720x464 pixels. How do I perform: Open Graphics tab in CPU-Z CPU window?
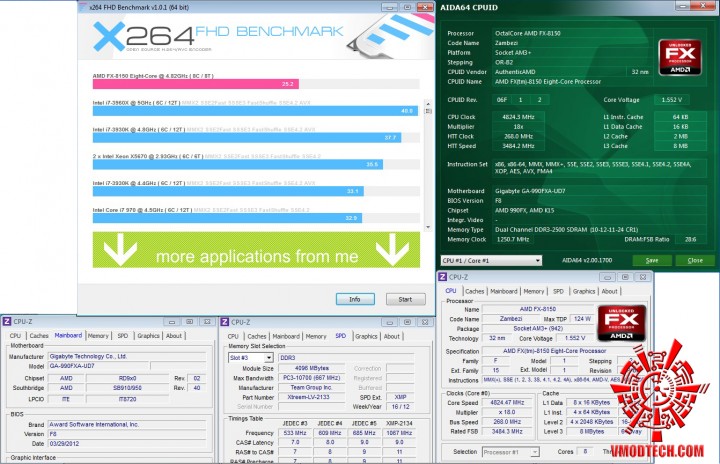(x=584, y=291)
